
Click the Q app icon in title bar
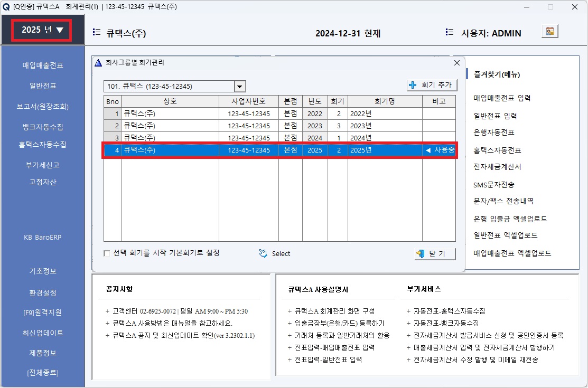pyautogui.click(x=6, y=7)
